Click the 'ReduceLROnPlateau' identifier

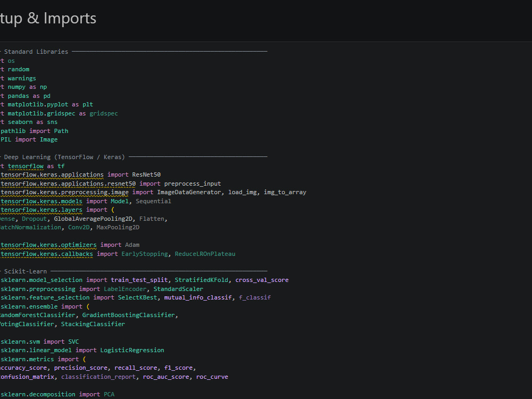(x=205, y=254)
